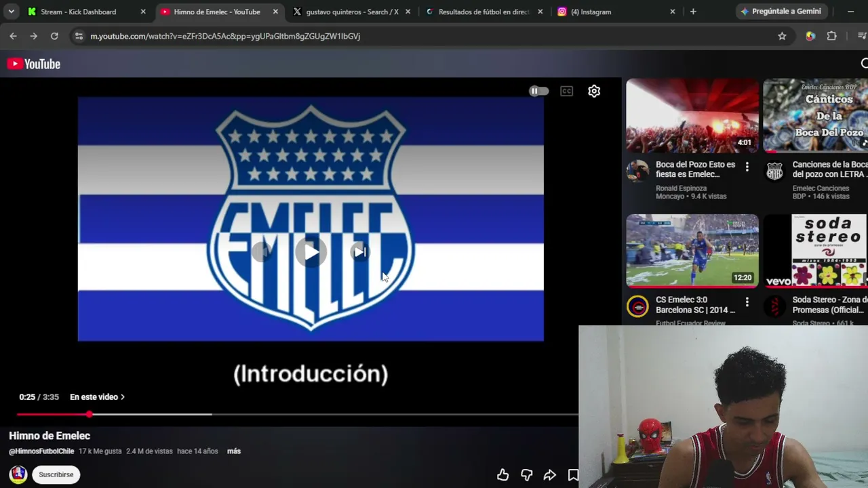Image resolution: width=868 pixels, height=488 pixels.
Task: Click the 0:25 / 3:35 time display
Action: [x=39, y=397]
